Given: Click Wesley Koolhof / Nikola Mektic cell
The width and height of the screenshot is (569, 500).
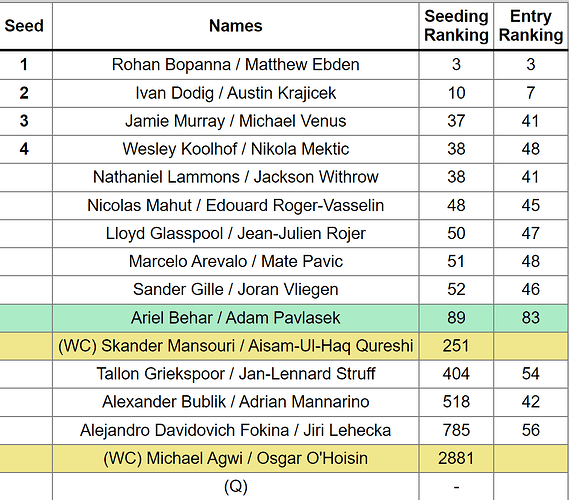Looking at the screenshot, I should coord(236,149).
